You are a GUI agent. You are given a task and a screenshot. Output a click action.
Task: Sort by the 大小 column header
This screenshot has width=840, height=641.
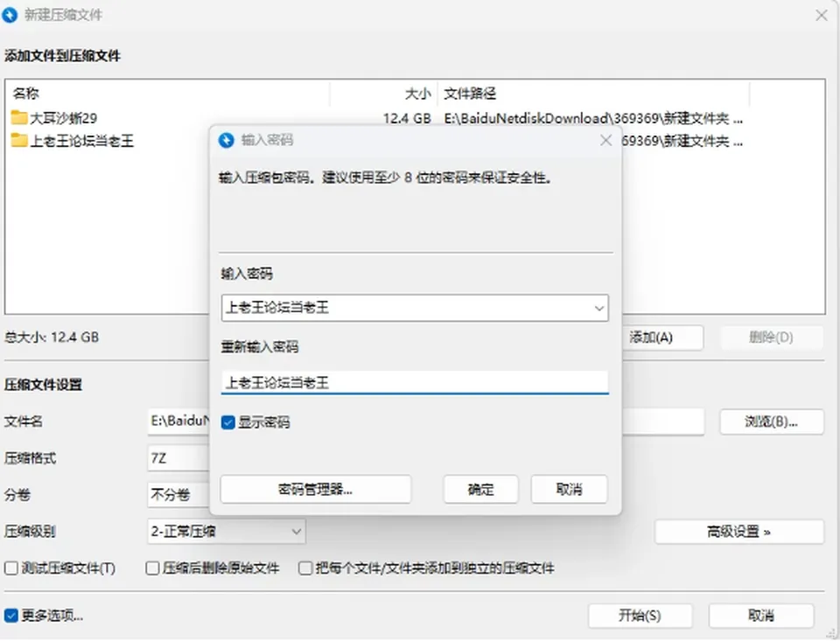click(x=384, y=94)
